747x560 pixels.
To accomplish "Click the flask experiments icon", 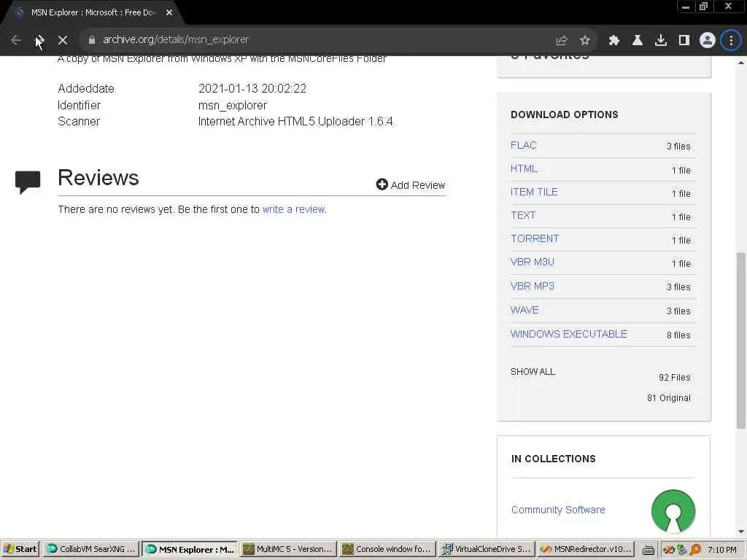I will click(x=638, y=41).
